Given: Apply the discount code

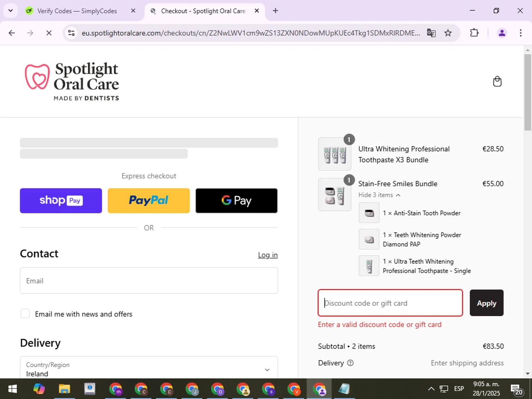Looking at the screenshot, I should click(487, 303).
